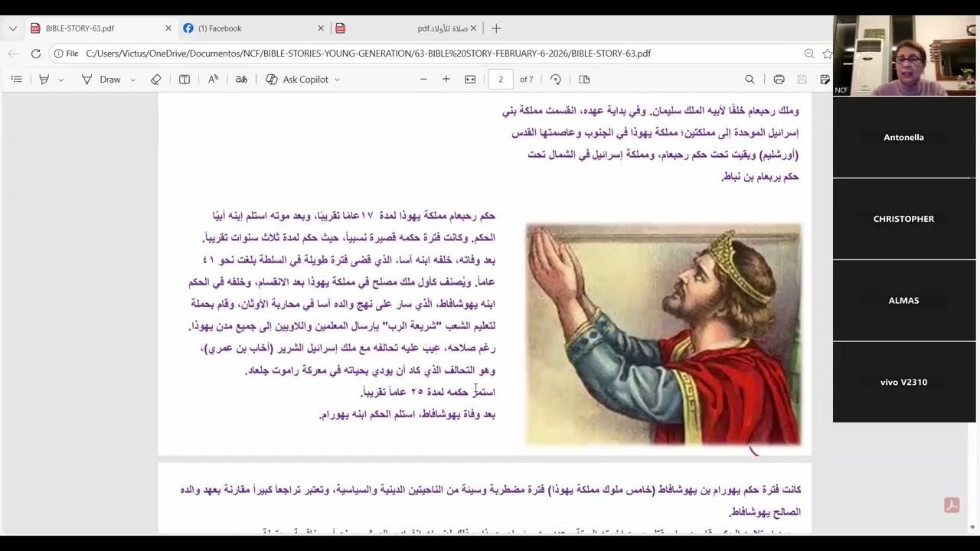Screen dimensions: 980x551
Task: Close the BIBLE-STORY-63.pdf tab
Action: click(168, 28)
